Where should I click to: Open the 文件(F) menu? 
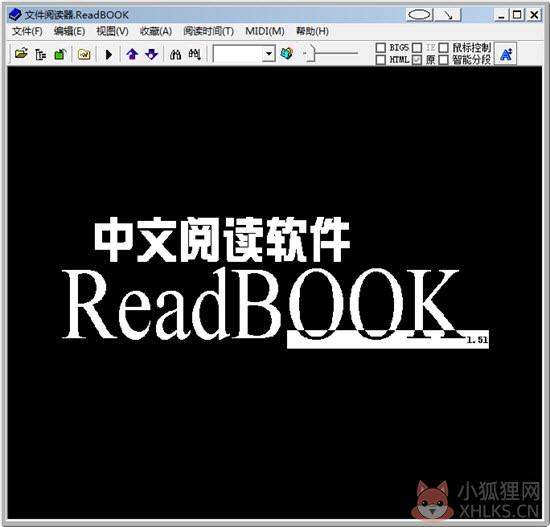pos(27,31)
